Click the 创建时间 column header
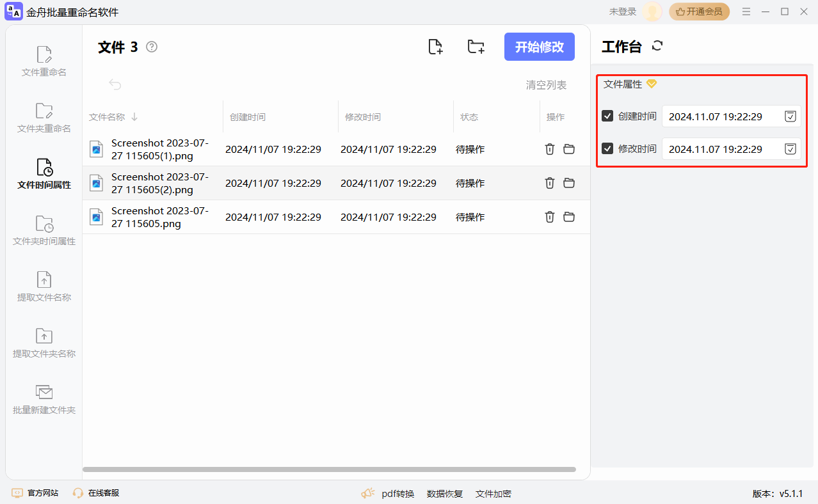Viewport: 818px width, 504px height. pos(248,117)
